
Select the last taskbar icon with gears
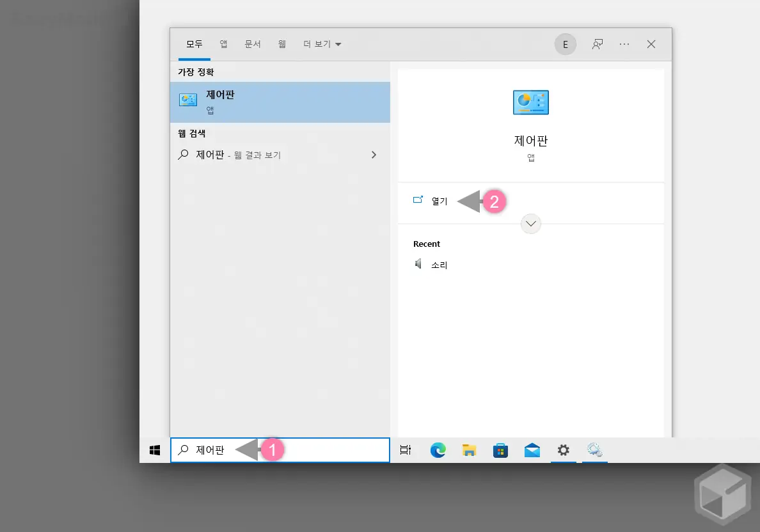click(x=595, y=450)
